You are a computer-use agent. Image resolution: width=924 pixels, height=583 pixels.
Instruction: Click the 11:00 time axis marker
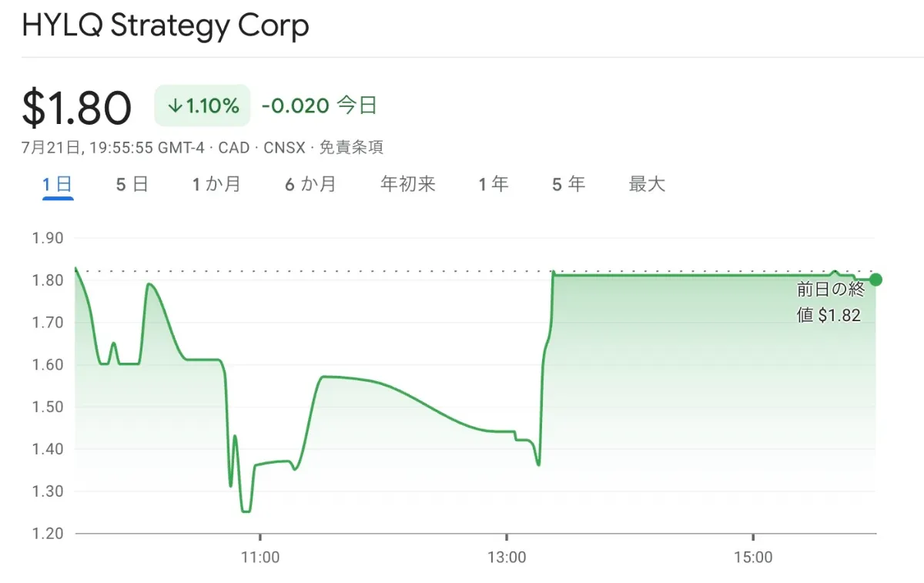tap(260, 558)
